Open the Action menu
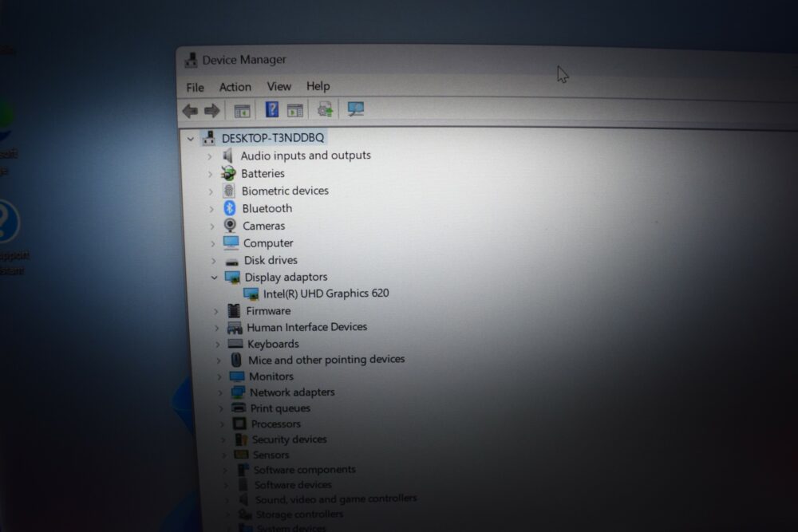This screenshot has height=532, width=798. click(x=235, y=87)
